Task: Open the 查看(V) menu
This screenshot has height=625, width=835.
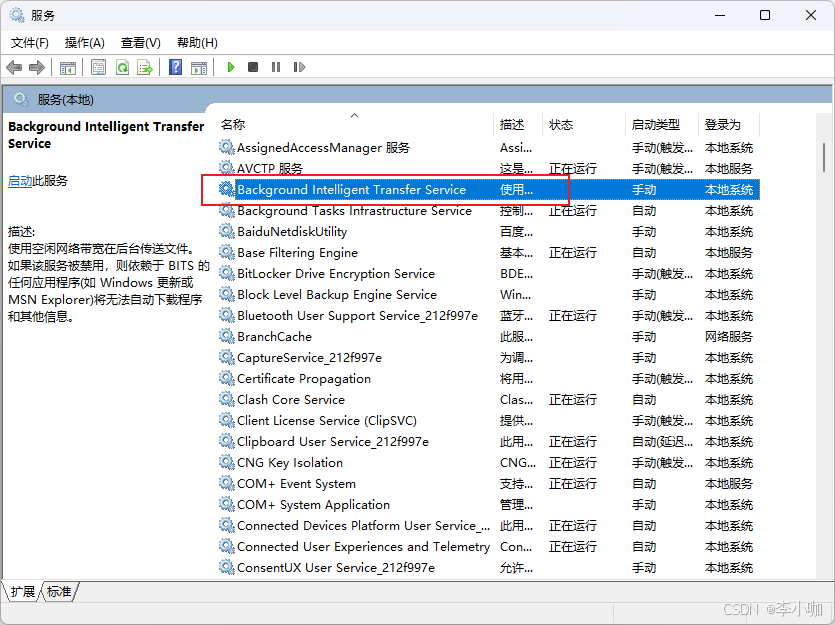Action: [139, 43]
